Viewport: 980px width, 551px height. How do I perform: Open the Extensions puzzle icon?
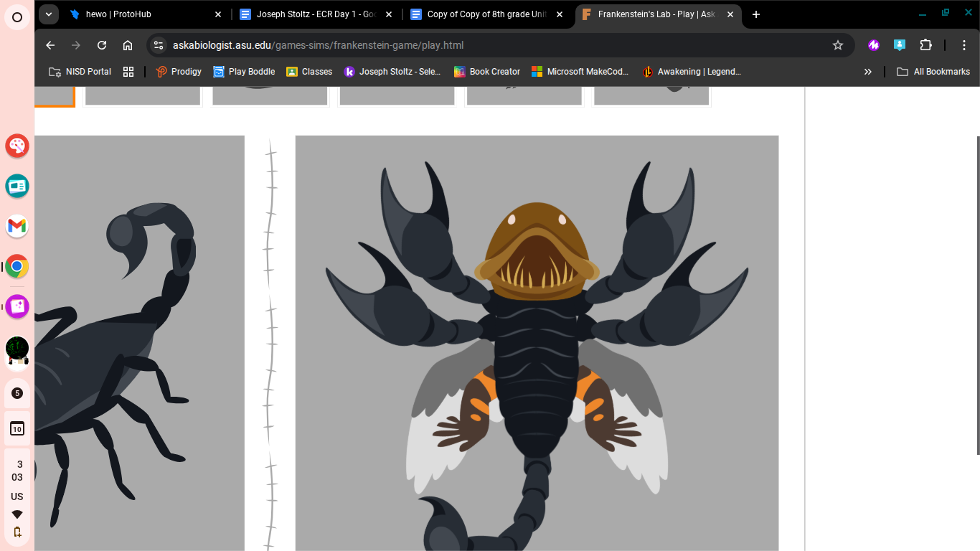tap(925, 44)
